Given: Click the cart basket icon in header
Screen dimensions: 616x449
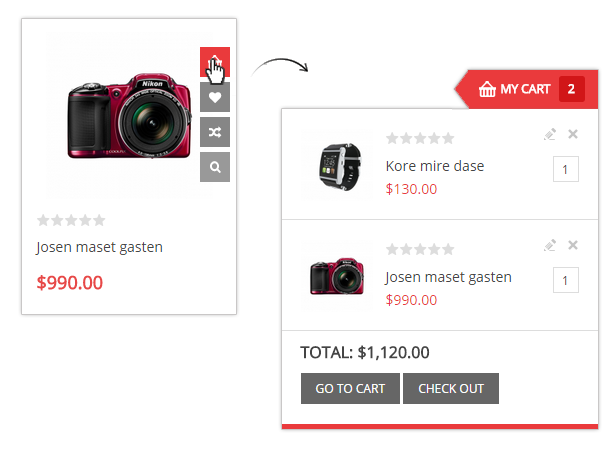Looking at the screenshot, I should [x=487, y=89].
